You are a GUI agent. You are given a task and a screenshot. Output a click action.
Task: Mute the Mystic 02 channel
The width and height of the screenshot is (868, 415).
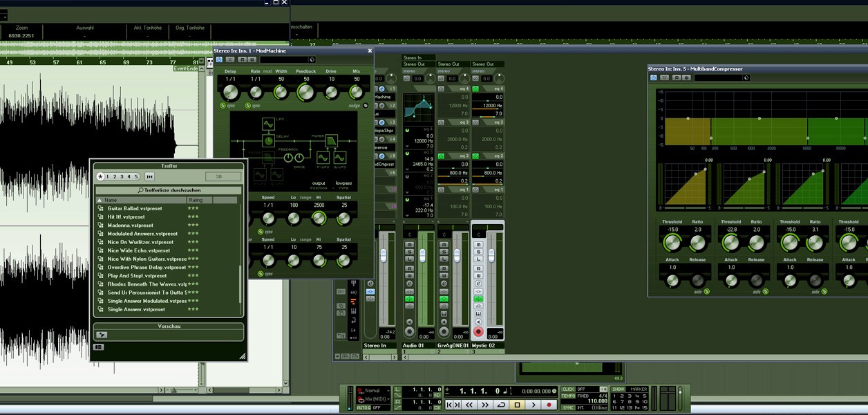coord(478,244)
